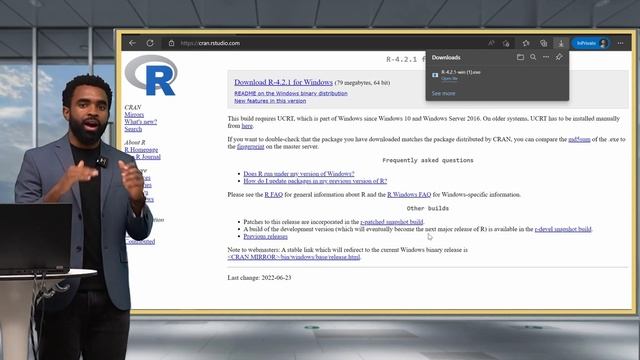This screenshot has width=640, height=360.
Task: Click the lock icon in the address bar
Action: (171, 43)
